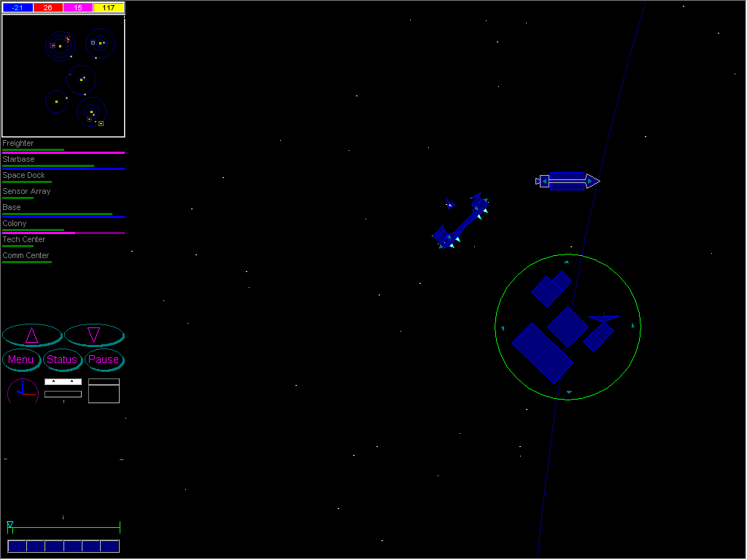Select the large rectangular building in colony circle

(542, 354)
